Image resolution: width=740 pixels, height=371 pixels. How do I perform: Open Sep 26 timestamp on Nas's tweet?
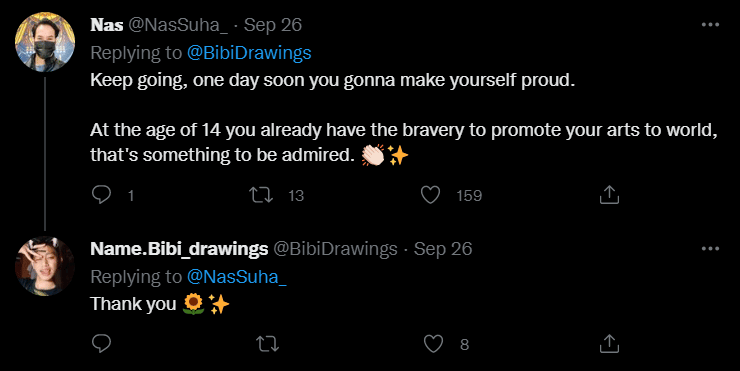(273, 25)
